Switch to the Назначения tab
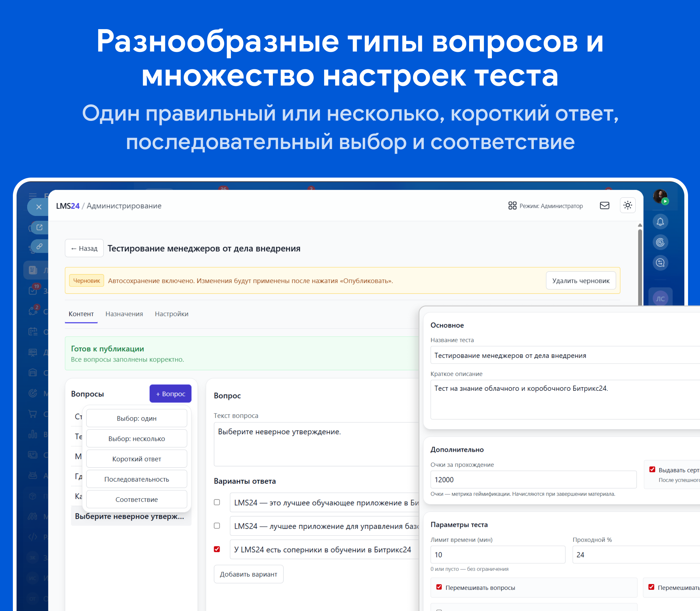The image size is (700, 611). pyautogui.click(x=124, y=314)
